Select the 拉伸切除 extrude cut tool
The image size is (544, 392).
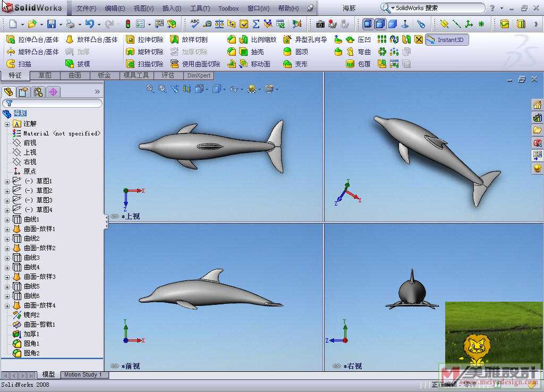coord(144,39)
